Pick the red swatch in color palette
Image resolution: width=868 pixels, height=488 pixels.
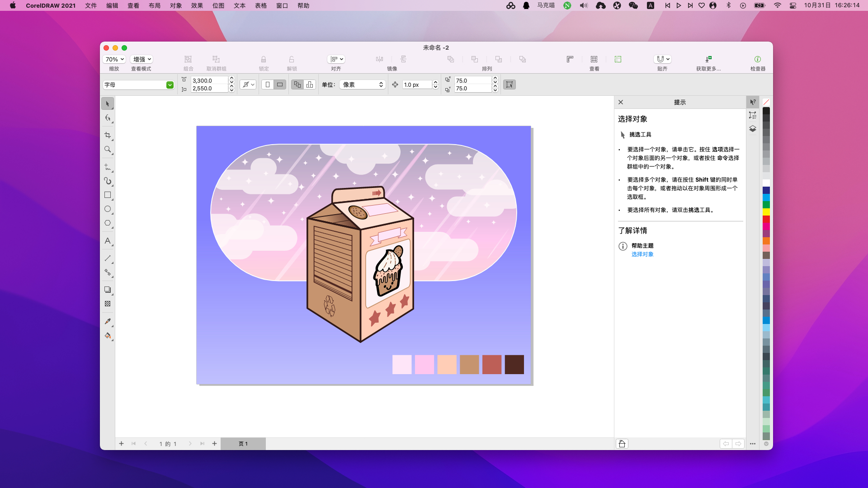766,219
